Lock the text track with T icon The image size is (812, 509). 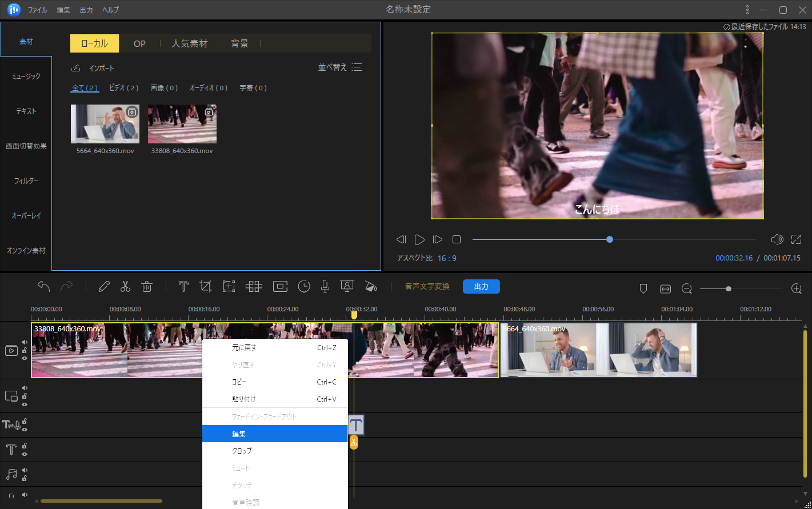[x=25, y=446]
